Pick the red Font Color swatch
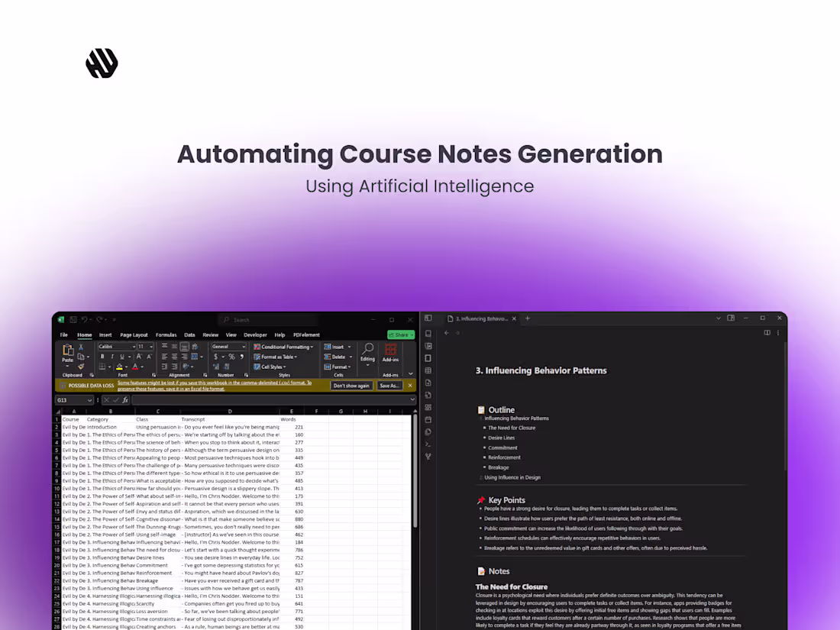The height and width of the screenshot is (630, 840). click(x=134, y=368)
